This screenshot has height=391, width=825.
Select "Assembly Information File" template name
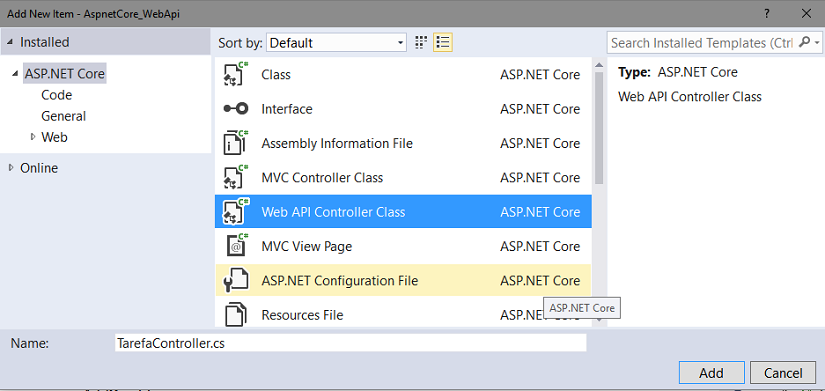[337, 143]
